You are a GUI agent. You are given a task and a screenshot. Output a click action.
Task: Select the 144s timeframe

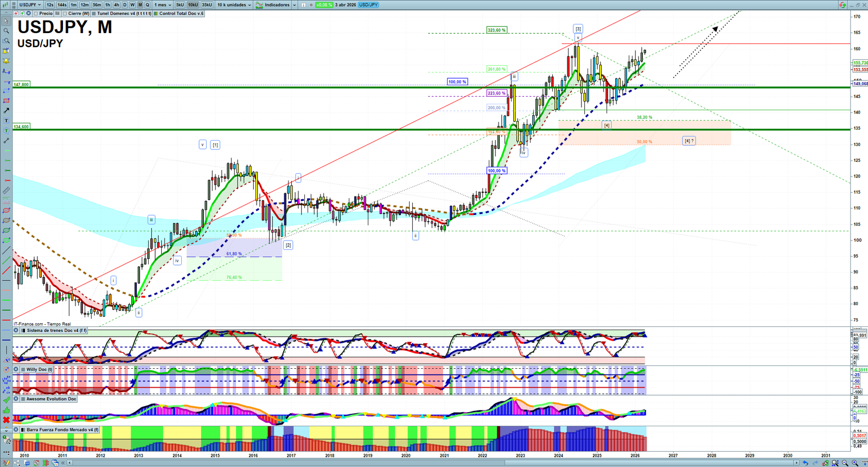point(62,5)
